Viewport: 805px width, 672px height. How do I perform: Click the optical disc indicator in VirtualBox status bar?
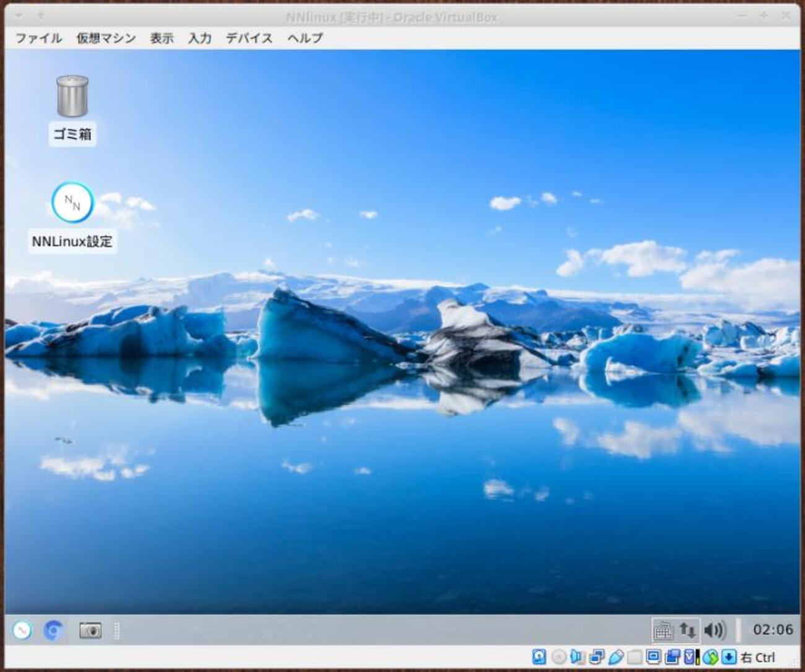559,657
